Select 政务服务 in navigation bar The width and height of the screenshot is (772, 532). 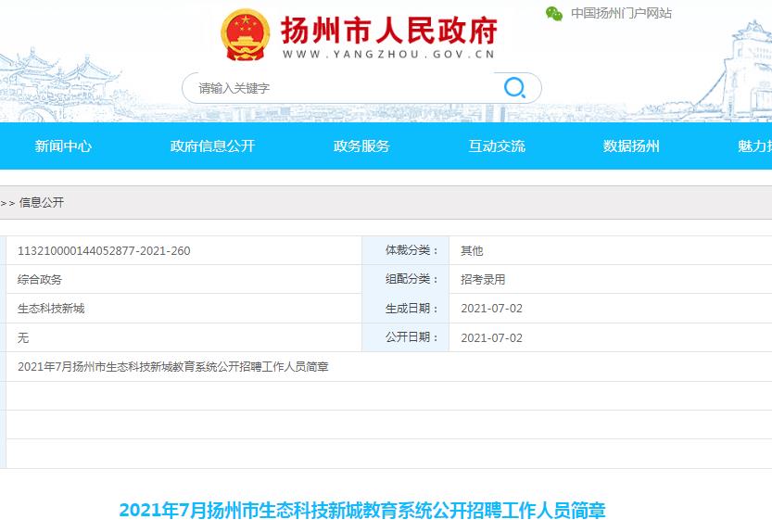[361, 146]
